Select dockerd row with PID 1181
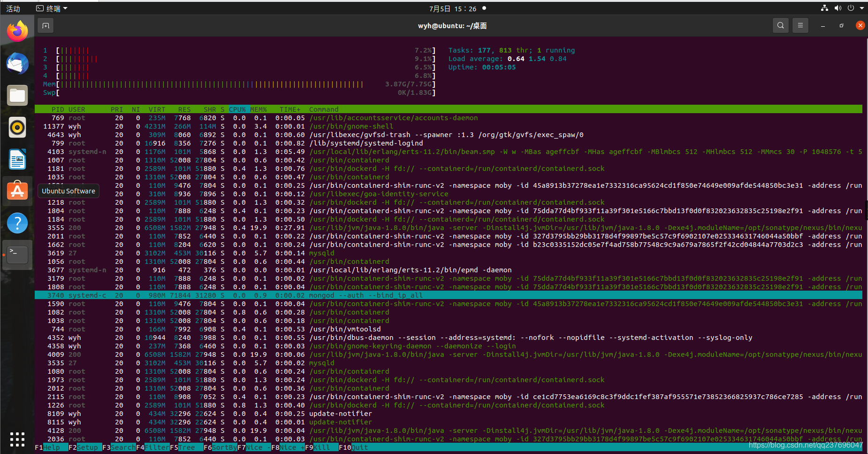The width and height of the screenshot is (868, 454). pyautogui.click(x=449, y=169)
